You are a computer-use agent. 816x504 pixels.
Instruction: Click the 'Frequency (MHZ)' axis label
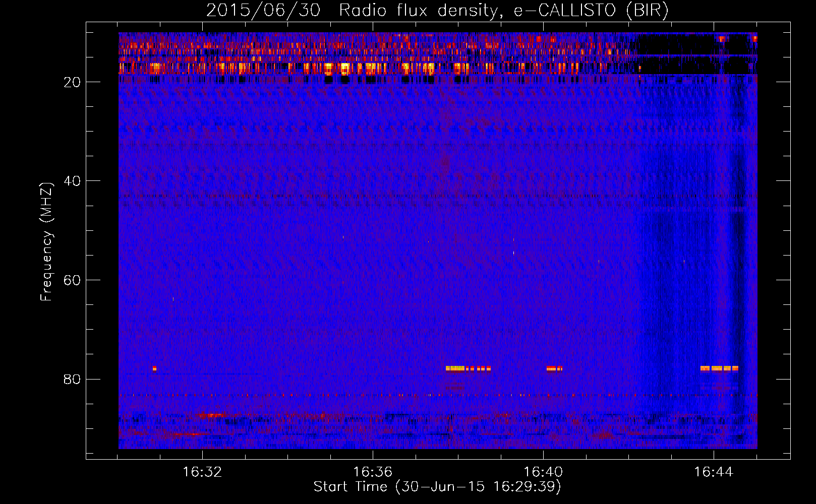tap(46, 242)
